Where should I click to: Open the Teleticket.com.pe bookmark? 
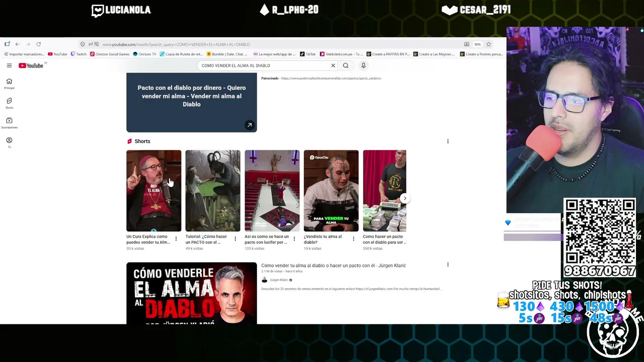click(x=341, y=54)
